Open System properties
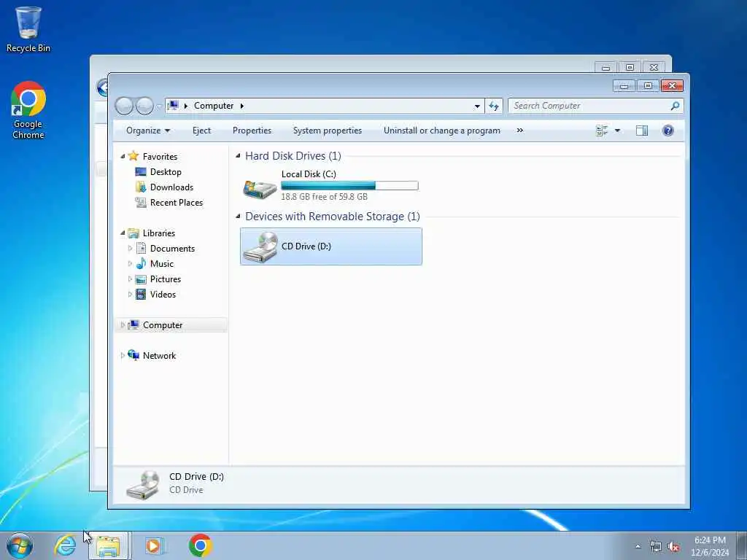Viewport: 747px width, 560px height. click(x=328, y=131)
